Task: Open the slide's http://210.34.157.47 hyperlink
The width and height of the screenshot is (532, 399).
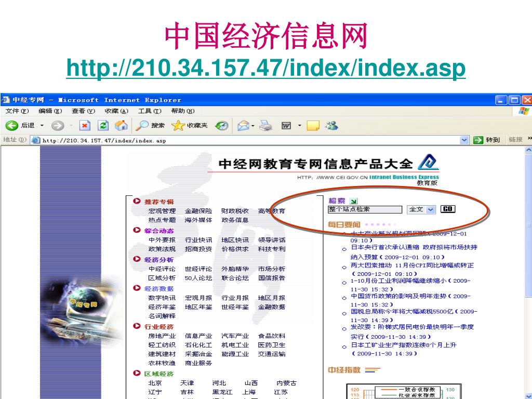Action: (x=265, y=68)
